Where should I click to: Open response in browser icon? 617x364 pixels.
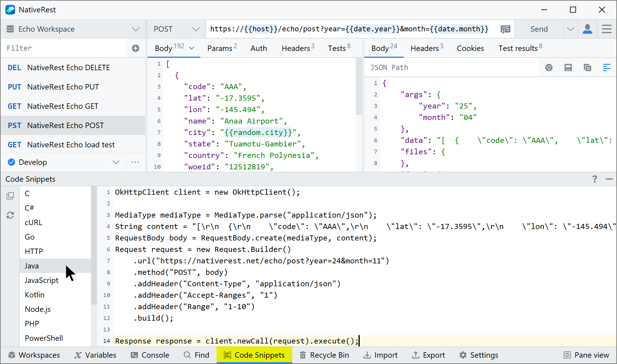click(x=549, y=67)
